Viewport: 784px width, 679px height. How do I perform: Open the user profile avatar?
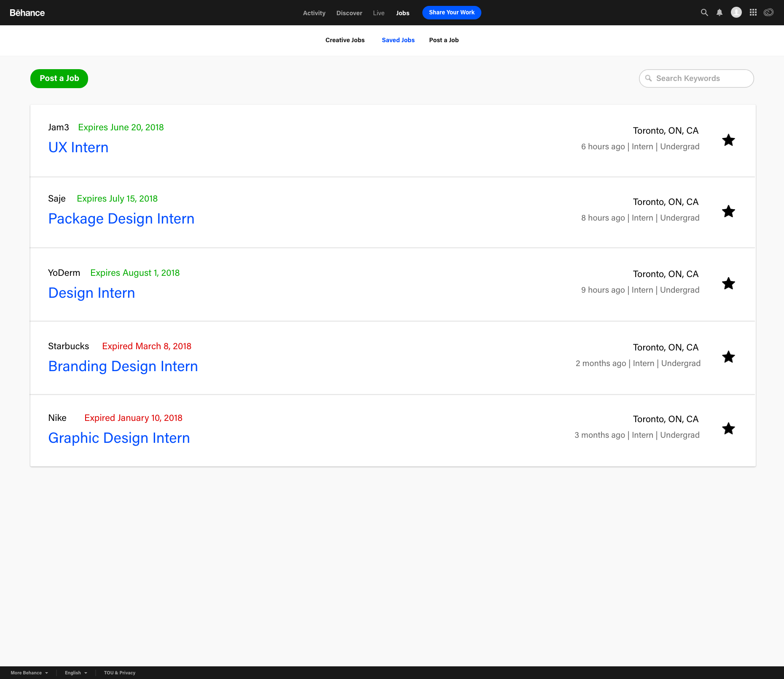point(736,12)
